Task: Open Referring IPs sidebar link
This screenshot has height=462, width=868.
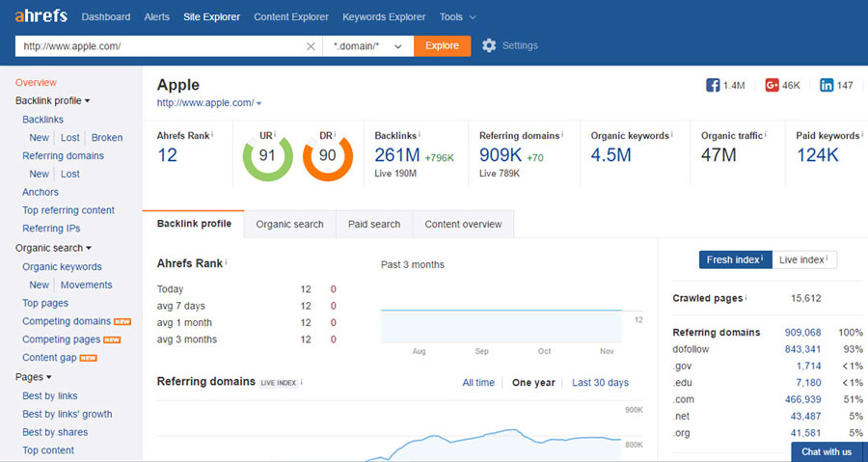Action: pyautogui.click(x=51, y=228)
